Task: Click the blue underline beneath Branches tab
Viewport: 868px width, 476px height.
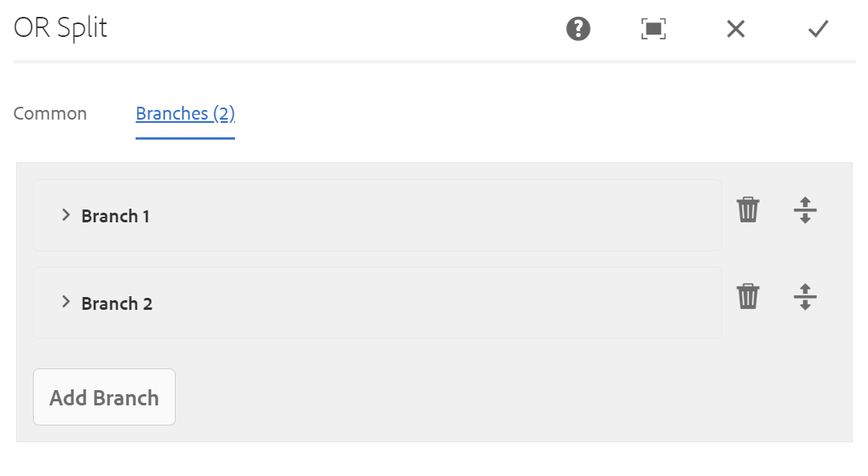Action: click(185, 138)
